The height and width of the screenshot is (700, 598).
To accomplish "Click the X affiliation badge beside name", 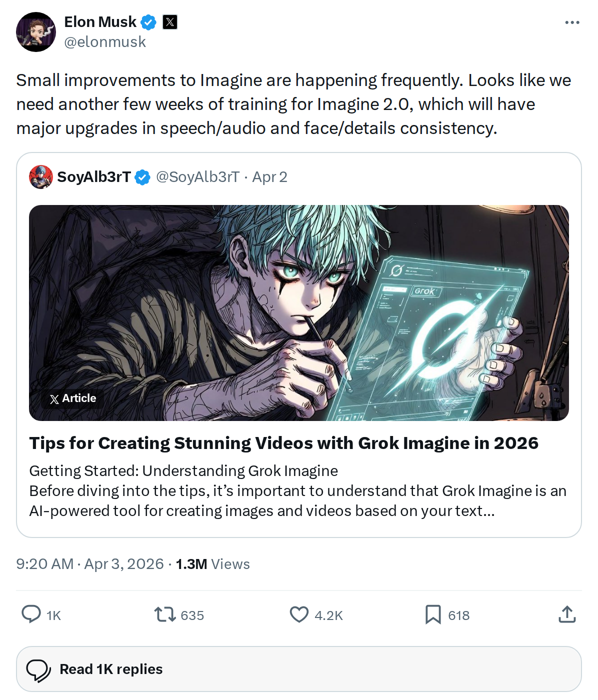I will (x=170, y=22).
